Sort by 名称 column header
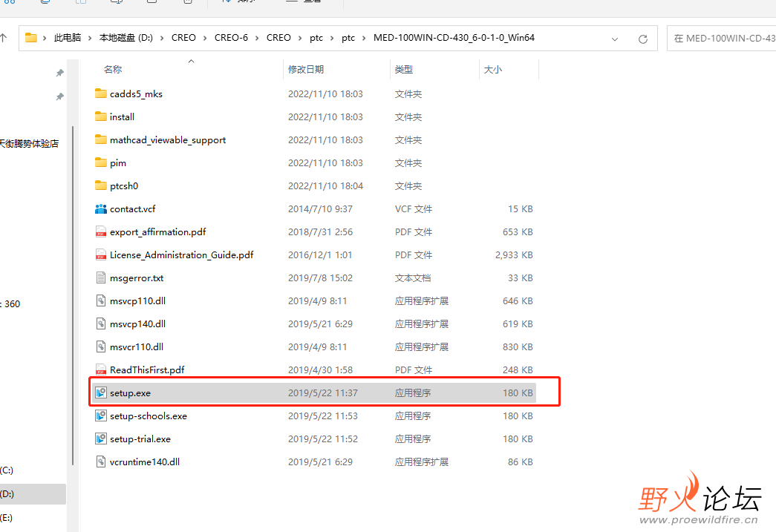The image size is (776, 532). pyautogui.click(x=113, y=70)
